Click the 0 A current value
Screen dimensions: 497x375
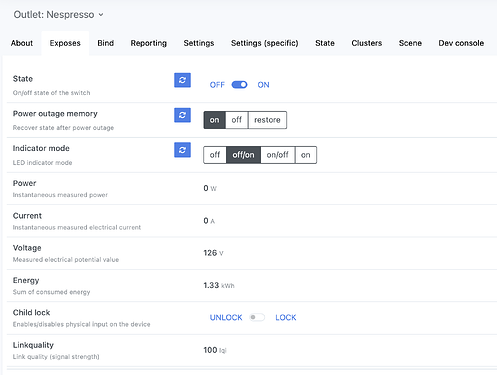coord(209,221)
